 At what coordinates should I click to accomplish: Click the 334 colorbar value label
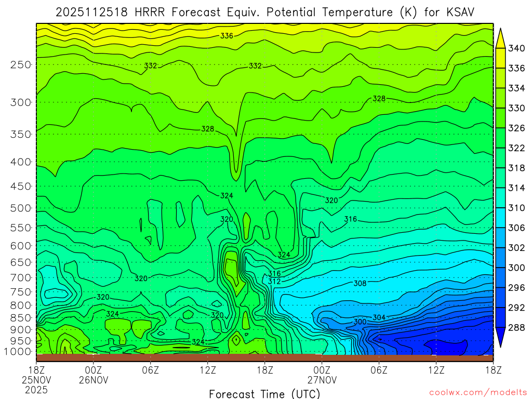(x=516, y=88)
